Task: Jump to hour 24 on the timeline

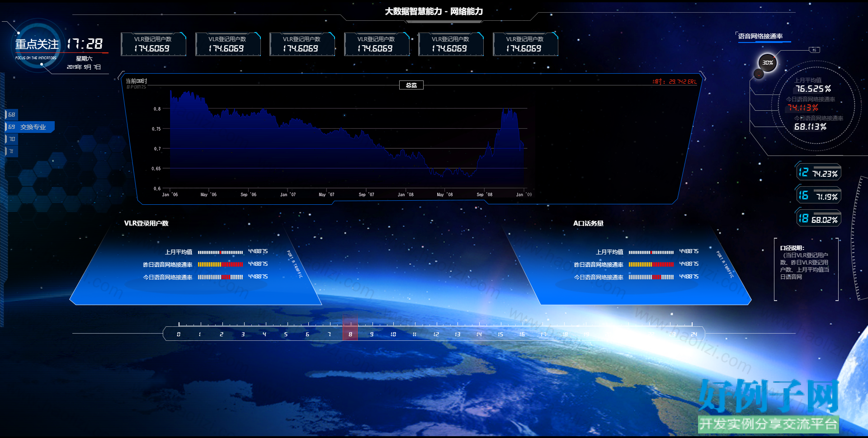Action: (x=694, y=334)
